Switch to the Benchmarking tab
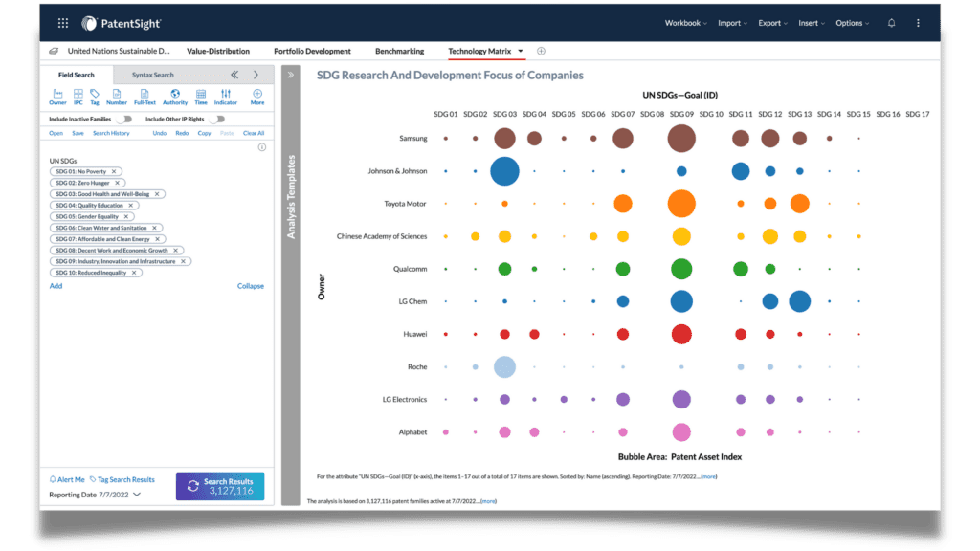This screenshot has width=980, height=551. pos(399,51)
